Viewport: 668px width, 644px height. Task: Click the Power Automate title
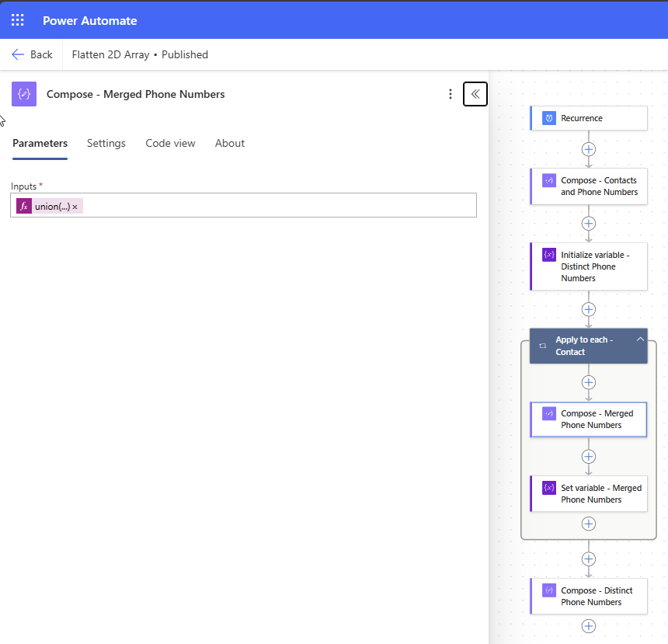pyautogui.click(x=90, y=20)
